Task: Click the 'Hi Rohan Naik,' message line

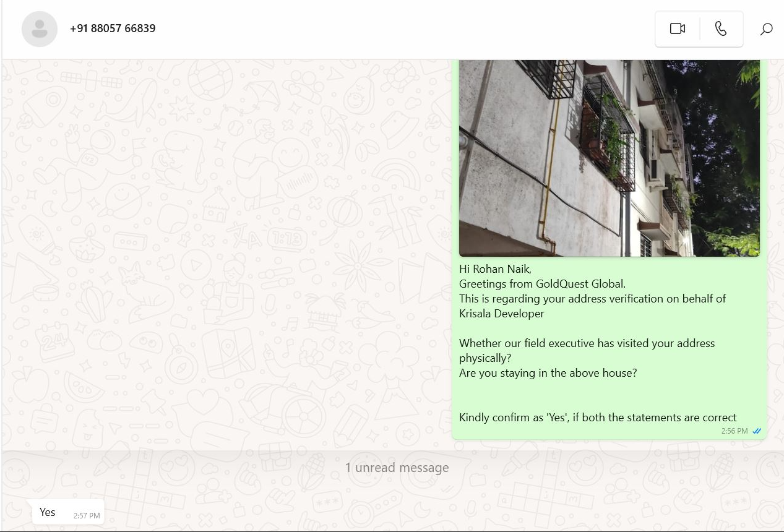Action: 495,269
